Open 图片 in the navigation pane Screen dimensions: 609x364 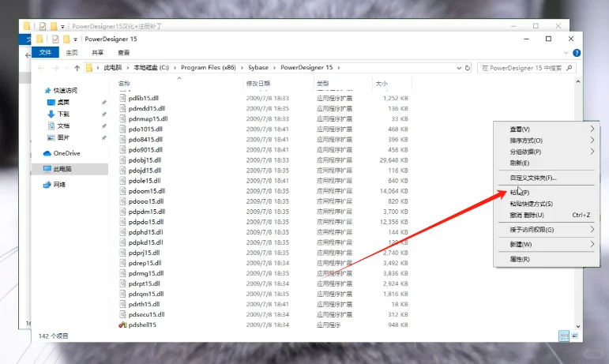point(63,137)
